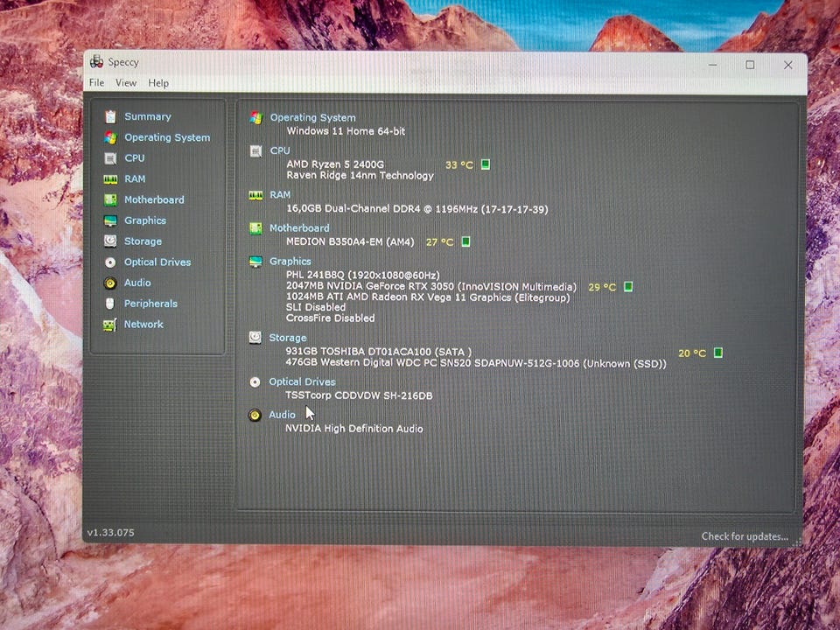This screenshot has height=630, width=840.
Task: Click Storage heading link in summary
Action: 288,338
